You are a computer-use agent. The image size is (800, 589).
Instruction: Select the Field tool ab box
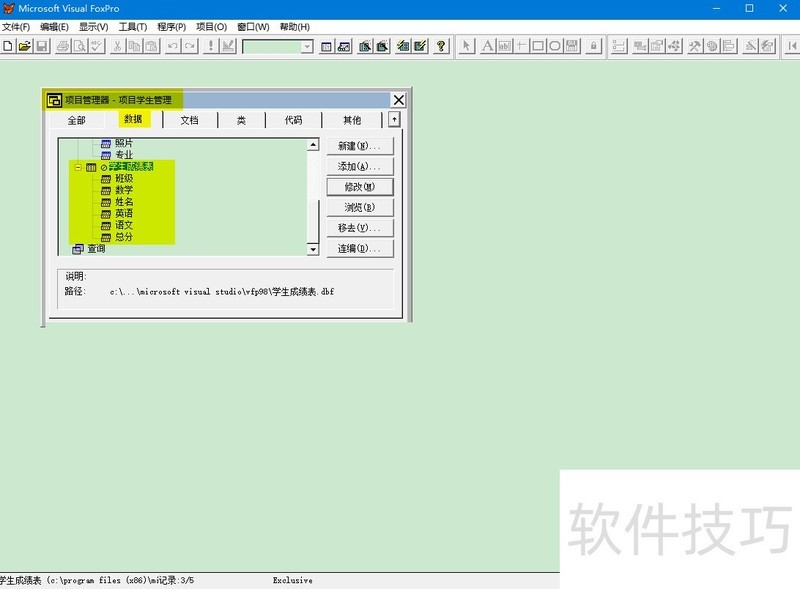click(505, 46)
